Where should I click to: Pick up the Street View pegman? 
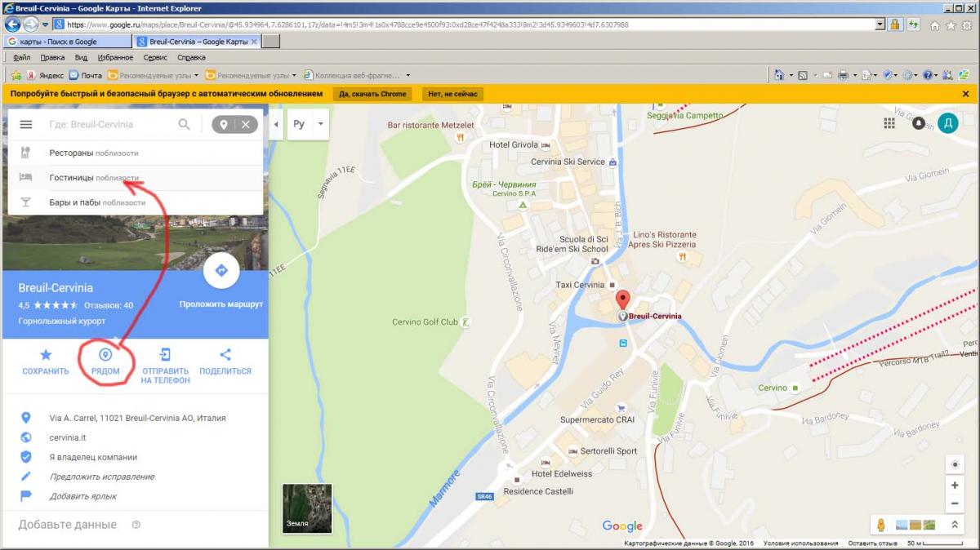tap(881, 525)
